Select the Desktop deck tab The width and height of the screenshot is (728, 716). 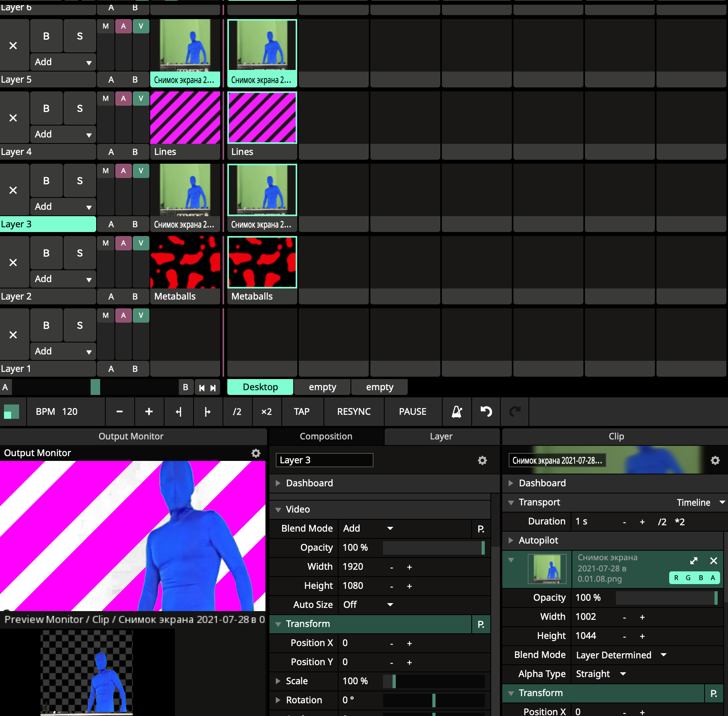tap(260, 387)
